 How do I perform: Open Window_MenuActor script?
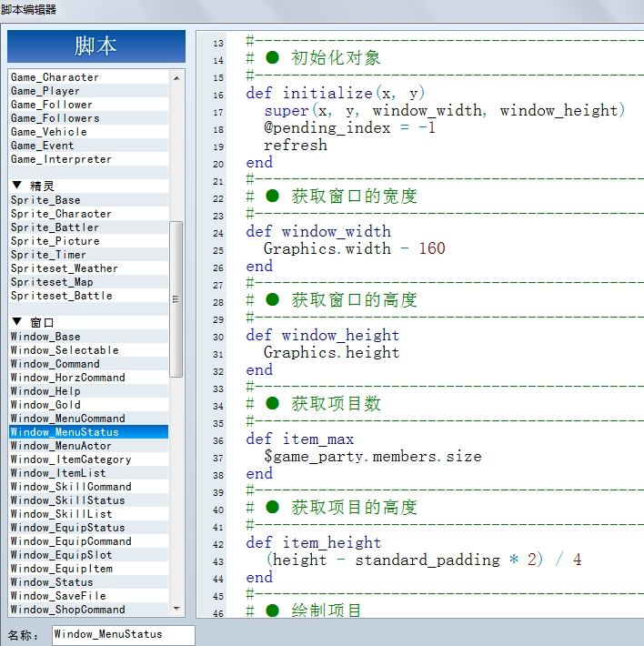(x=88, y=445)
